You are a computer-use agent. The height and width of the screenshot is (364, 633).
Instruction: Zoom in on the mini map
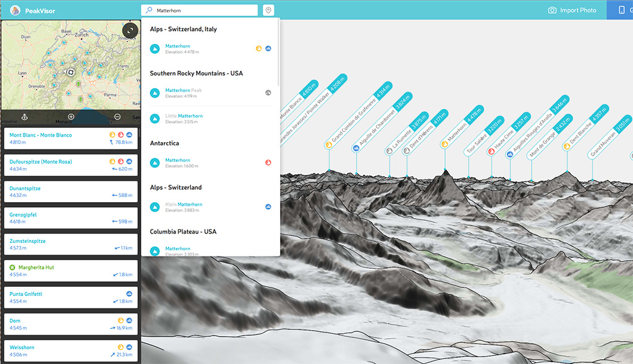(71, 117)
